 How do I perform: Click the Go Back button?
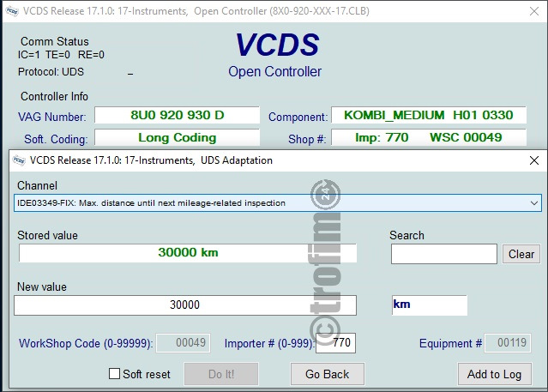(x=327, y=374)
